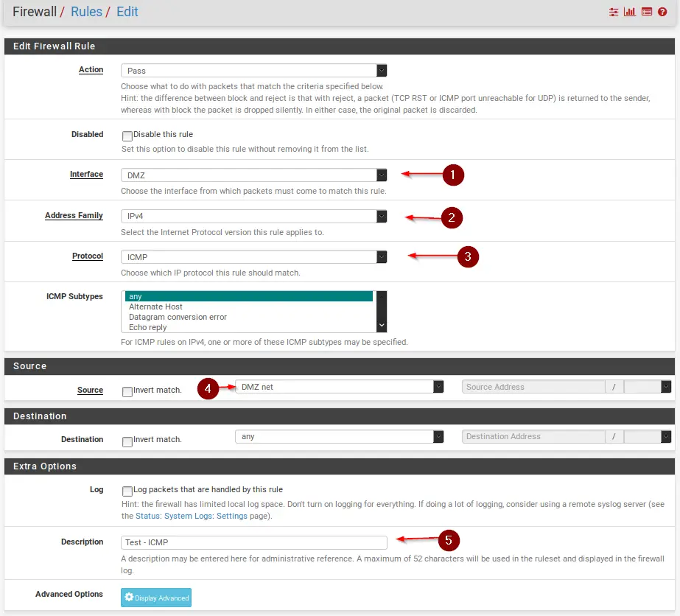Click the Description field with Test - ICMP
Viewport: 680px width, 616px height.
pos(253,542)
